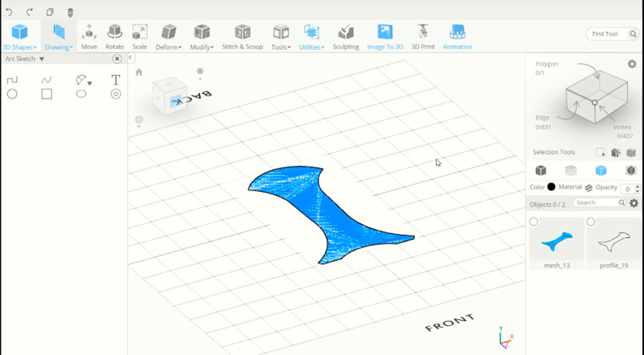Open the Sculpting tool
Screen dimensions: 644x355
point(345,37)
